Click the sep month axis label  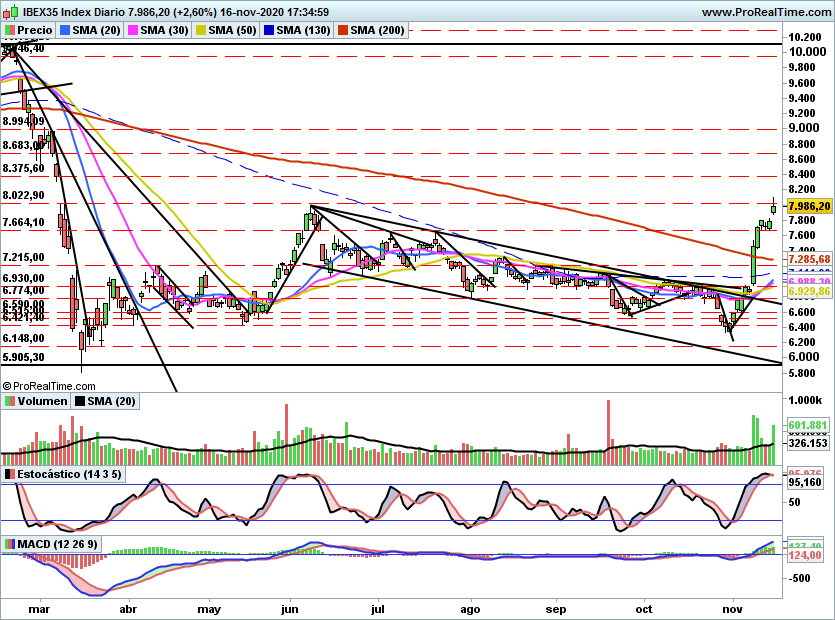pyautogui.click(x=556, y=609)
